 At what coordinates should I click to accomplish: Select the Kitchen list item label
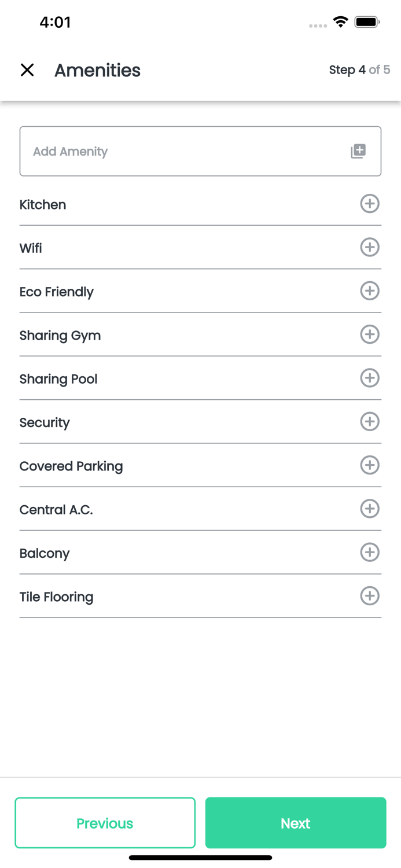(x=43, y=205)
